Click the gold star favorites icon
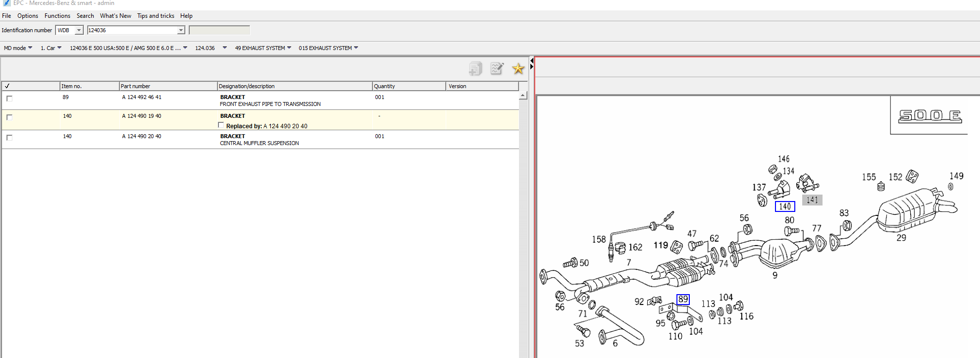This screenshot has height=358, width=980. [518, 68]
